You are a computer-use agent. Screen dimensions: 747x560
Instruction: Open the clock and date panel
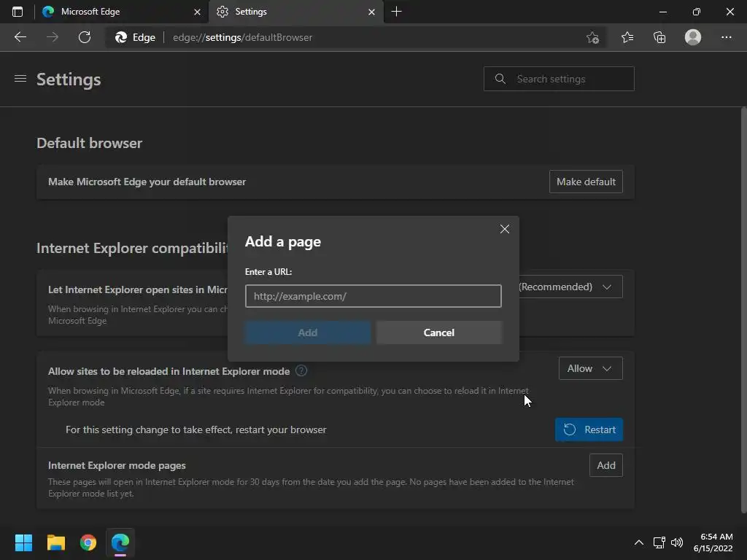713,542
